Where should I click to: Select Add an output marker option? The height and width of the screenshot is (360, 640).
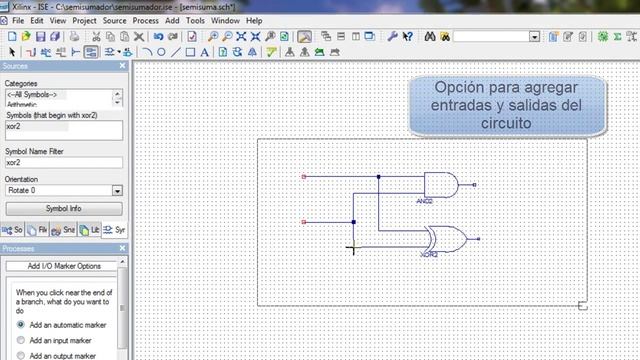pos(21,356)
